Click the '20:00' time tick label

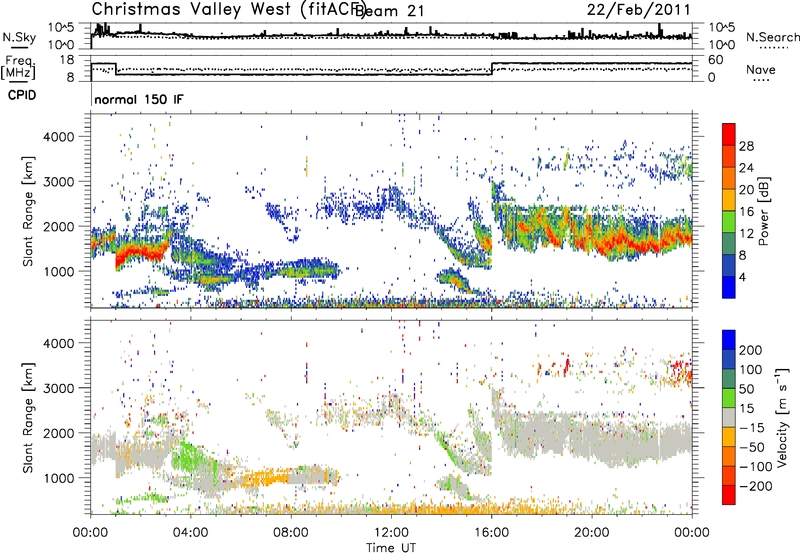(x=591, y=533)
